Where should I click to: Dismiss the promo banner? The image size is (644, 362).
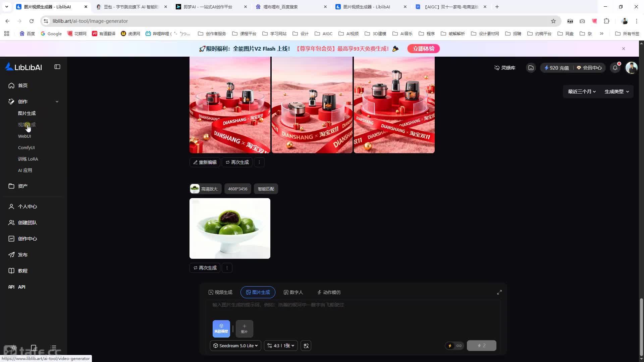pyautogui.click(x=624, y=49)
